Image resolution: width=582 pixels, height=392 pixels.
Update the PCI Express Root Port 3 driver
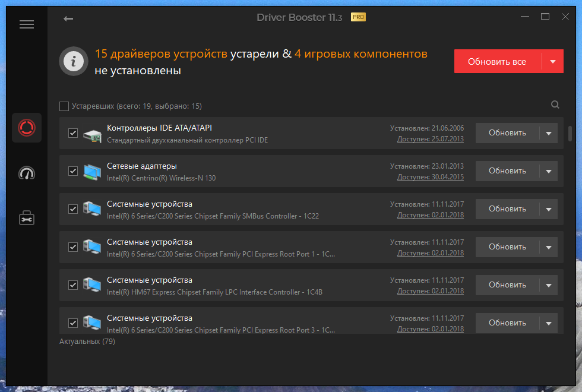(507, 323)
